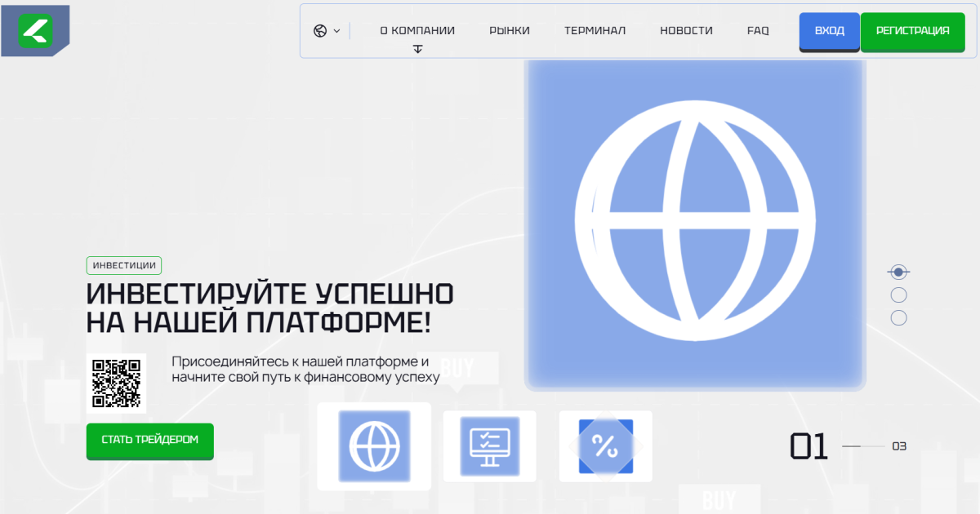
Task: Click the СТАТЬ ТРЕЙДЕРОМ button
Action: click(x=150, y=441)
